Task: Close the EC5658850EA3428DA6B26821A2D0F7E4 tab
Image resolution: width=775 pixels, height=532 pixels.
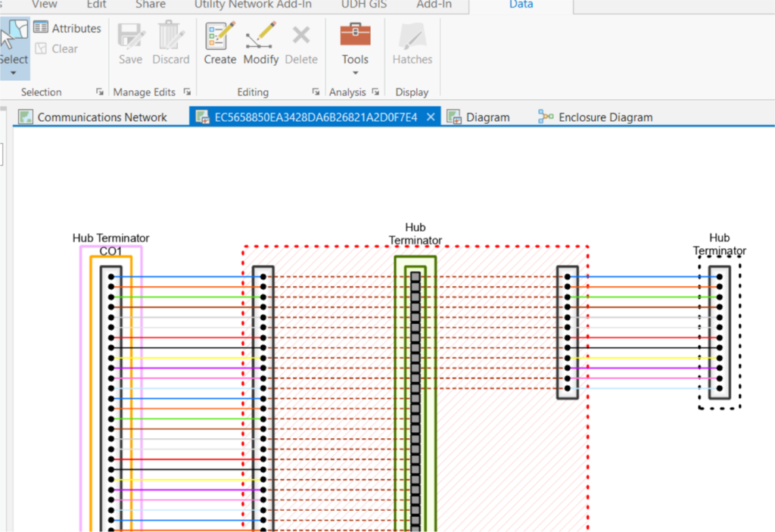Action: (431, 117)
